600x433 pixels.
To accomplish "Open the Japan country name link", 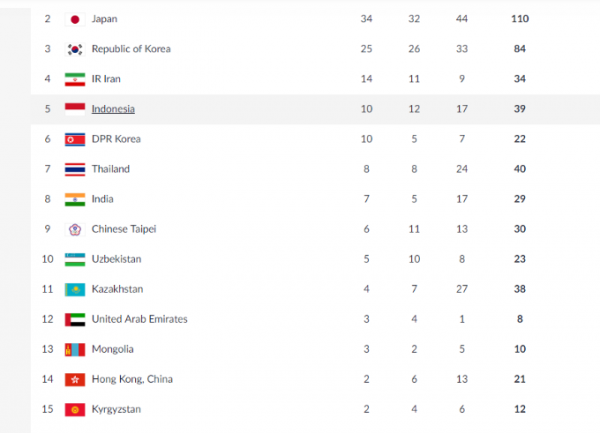I will pyautogui.click(x=104, y=19).
